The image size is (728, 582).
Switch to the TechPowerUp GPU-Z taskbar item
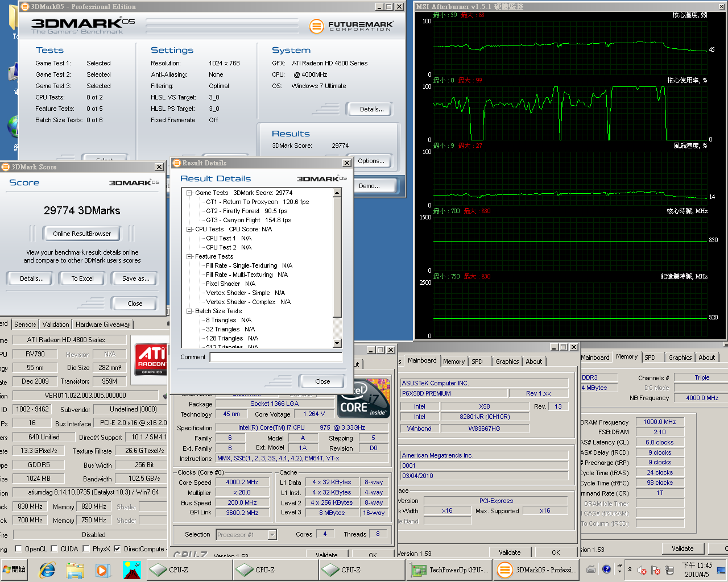pyautogui.click(x=450, y=569)
